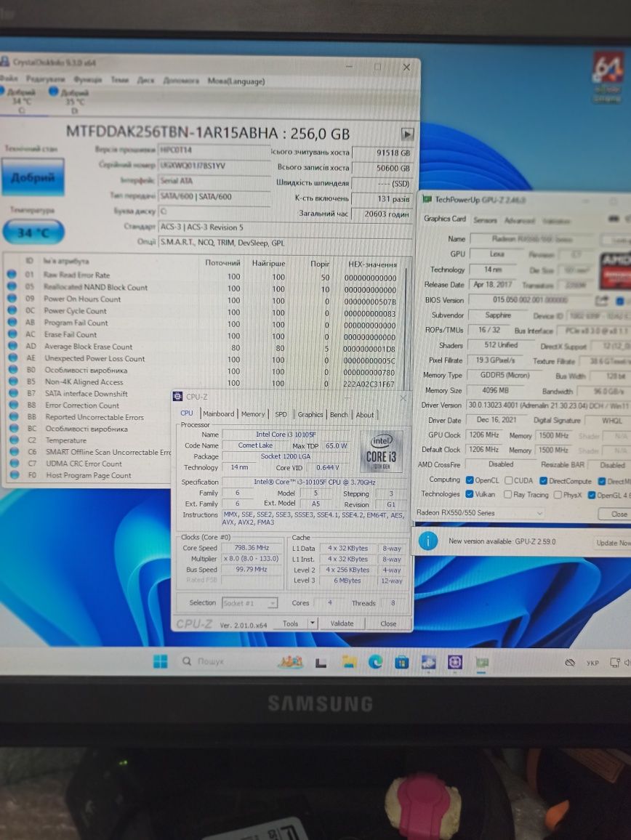The width and height of the screenshot is (631, 840).
Task: Open the Radeon RX550/550 Series dropdown
Action: click(480, 513)
